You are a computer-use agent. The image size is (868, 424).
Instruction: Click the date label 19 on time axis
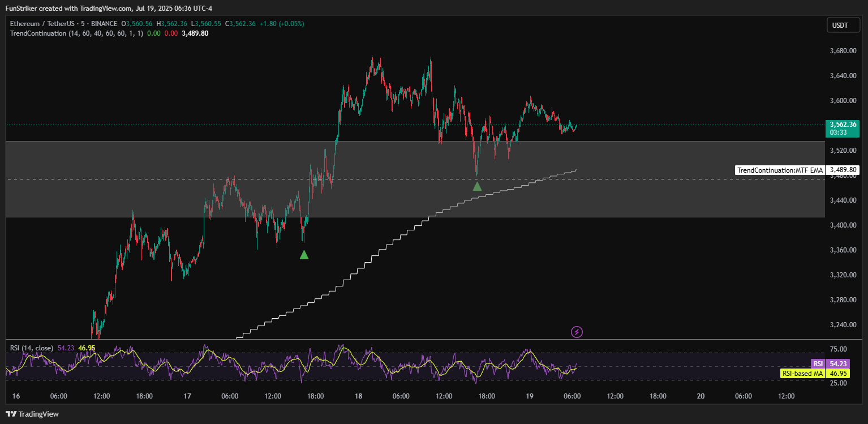tap(529, 396)
